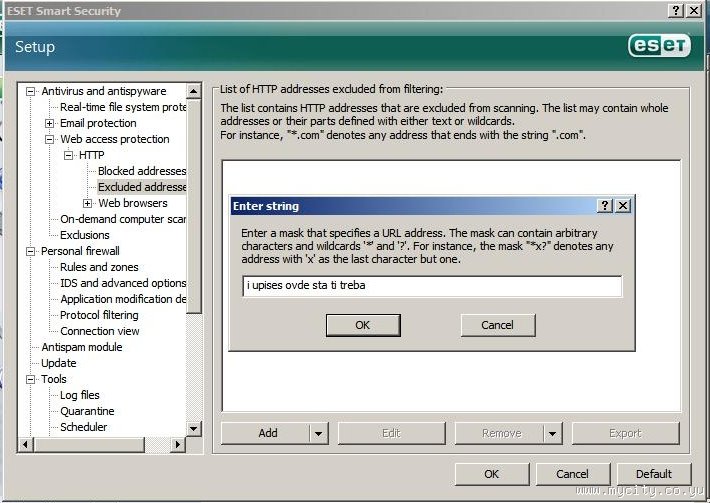
Task: Select Connection view in the tree
Action: pyautogui.click(x=100, y=331)
